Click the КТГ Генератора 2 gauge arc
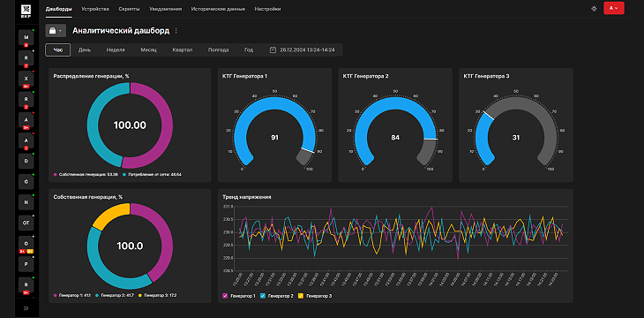This screenshot has width=644, height=318. coord(395,103)
